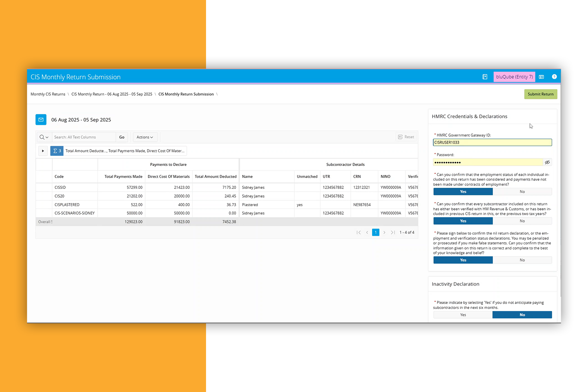Click the HMRC Government Gateway ID field
This screenshot has height=392, width=588.
(492, 142)
